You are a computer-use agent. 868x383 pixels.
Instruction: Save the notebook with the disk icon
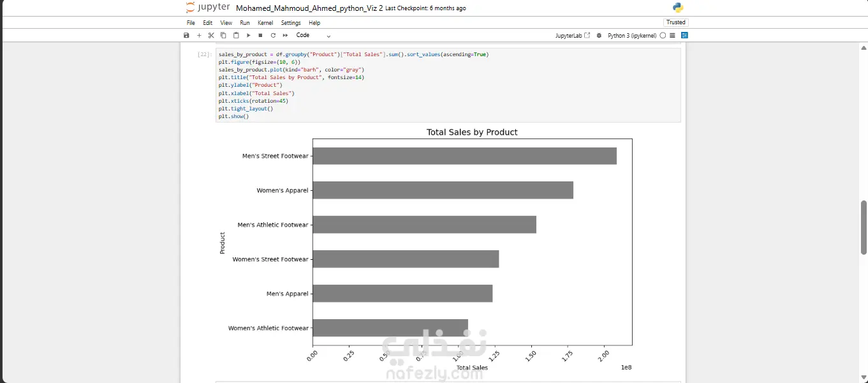[x=186, y=36]
